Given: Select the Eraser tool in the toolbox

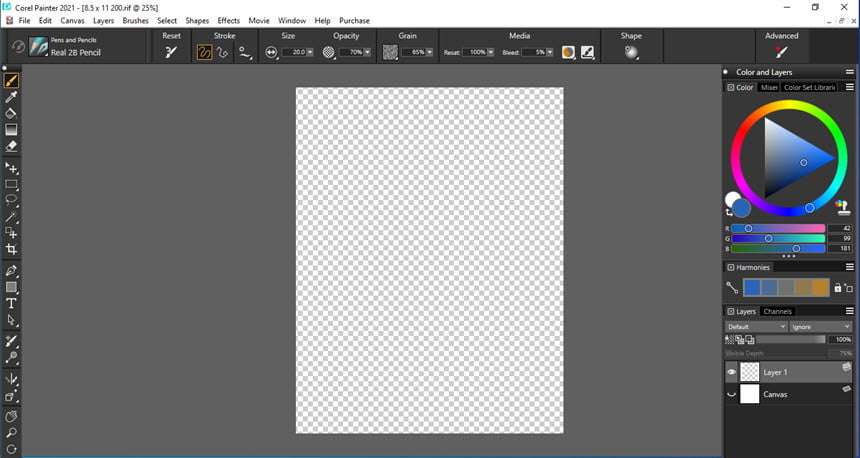Looking at the screenshot, I should coord(12,146).
